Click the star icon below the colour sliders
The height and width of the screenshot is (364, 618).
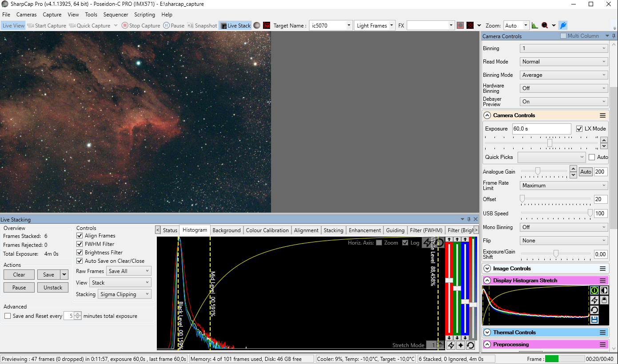(461, 345)
